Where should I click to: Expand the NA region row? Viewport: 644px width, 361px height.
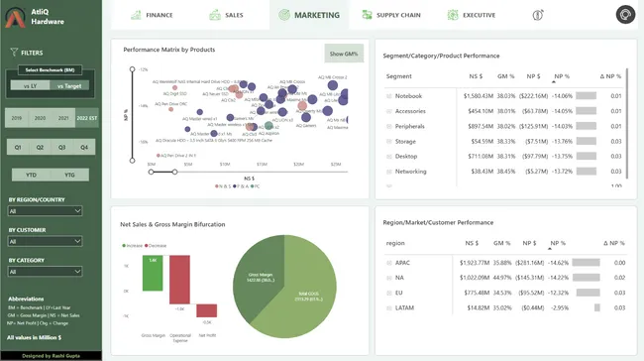[x=389, y=278]
